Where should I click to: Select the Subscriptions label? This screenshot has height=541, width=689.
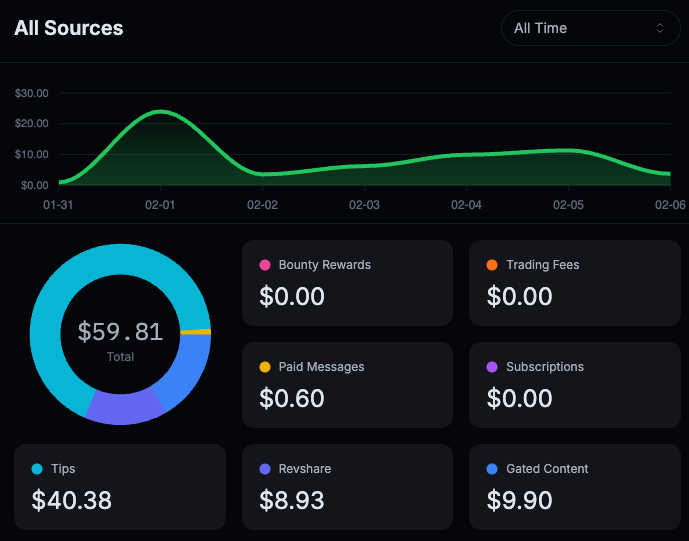click(545, 367)
